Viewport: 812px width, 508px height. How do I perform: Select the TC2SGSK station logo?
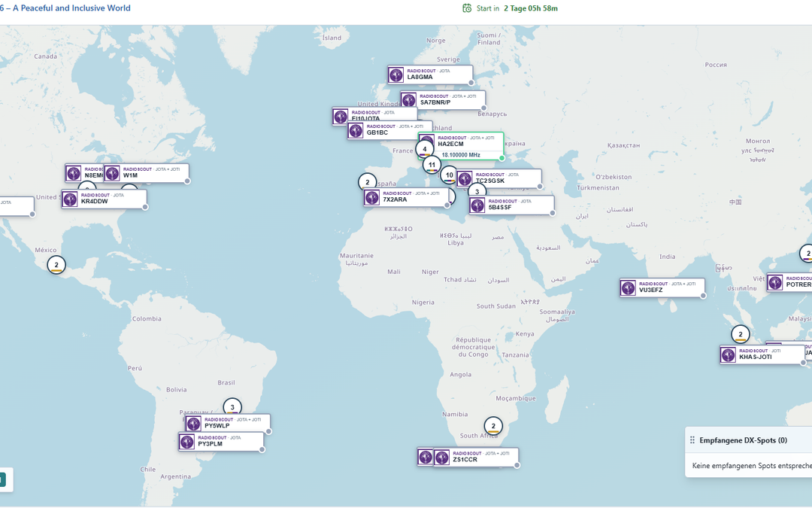pos(465,178)
